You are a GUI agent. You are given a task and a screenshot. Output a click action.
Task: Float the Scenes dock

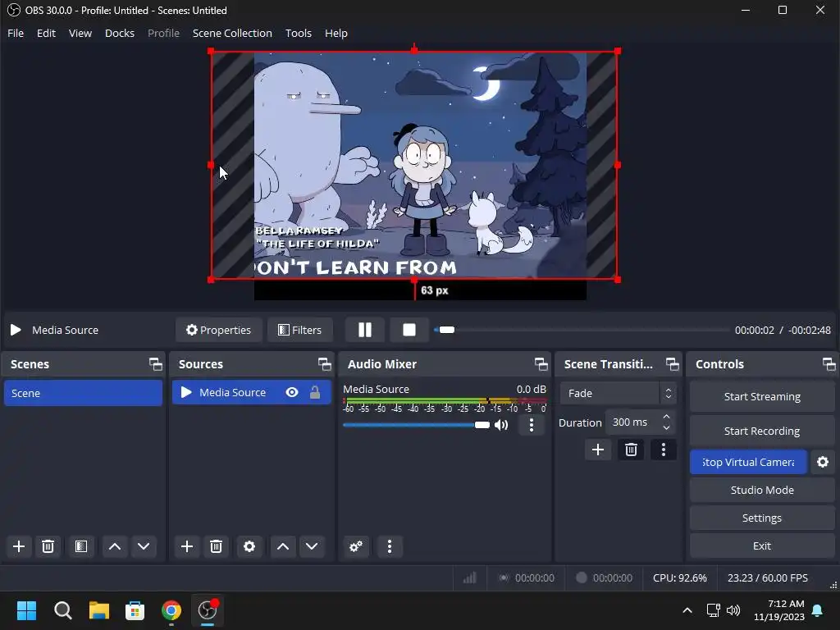pos(155,364)
